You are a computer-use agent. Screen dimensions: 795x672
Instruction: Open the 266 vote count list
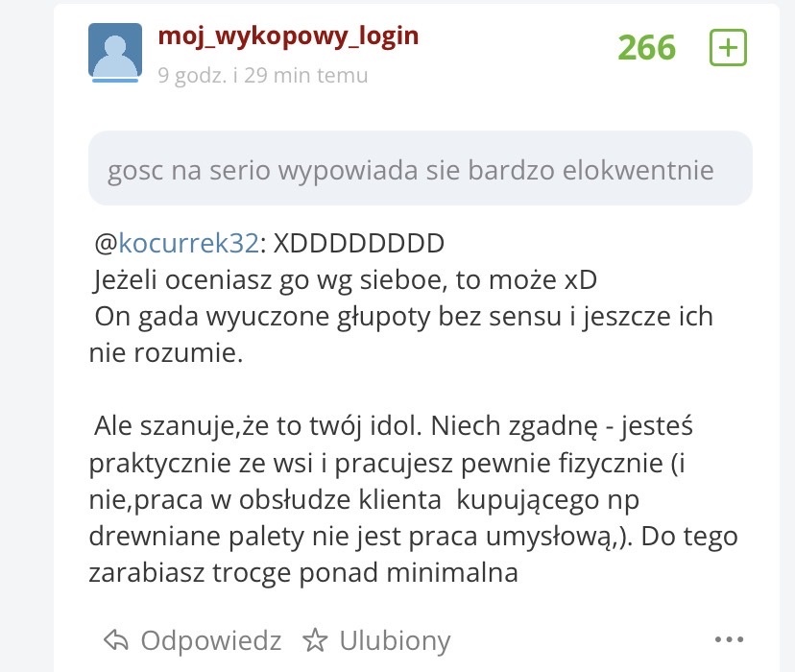pyautogui.click(x=647, y=48)
